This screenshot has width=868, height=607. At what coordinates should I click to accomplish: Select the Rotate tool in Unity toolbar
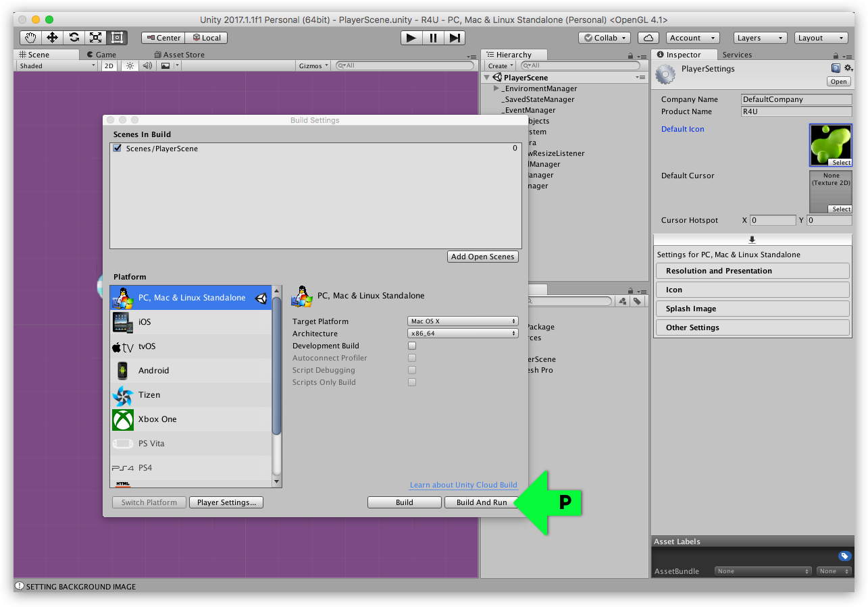(74, 38)
